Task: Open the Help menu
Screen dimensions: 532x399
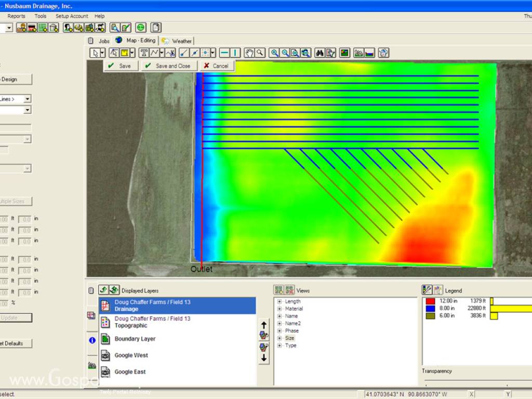Action: (99, 16)
